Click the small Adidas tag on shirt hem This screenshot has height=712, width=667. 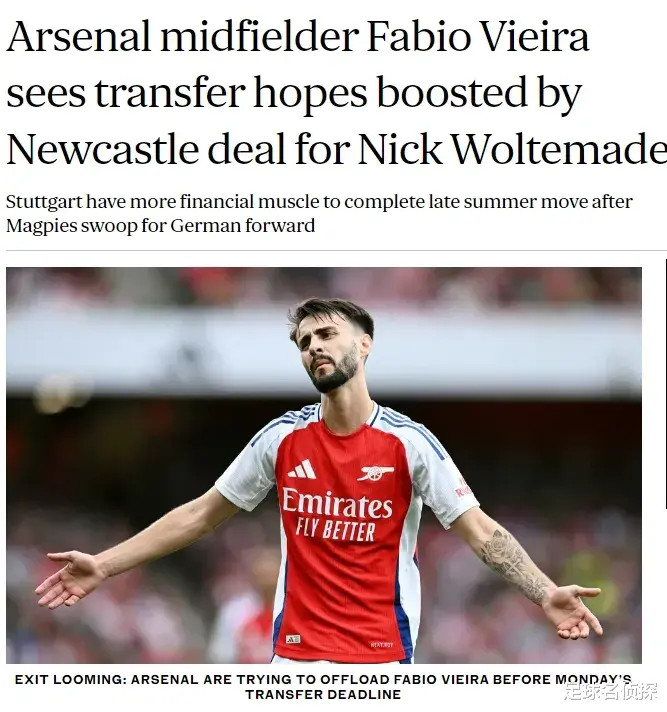[x=293, y=639]
